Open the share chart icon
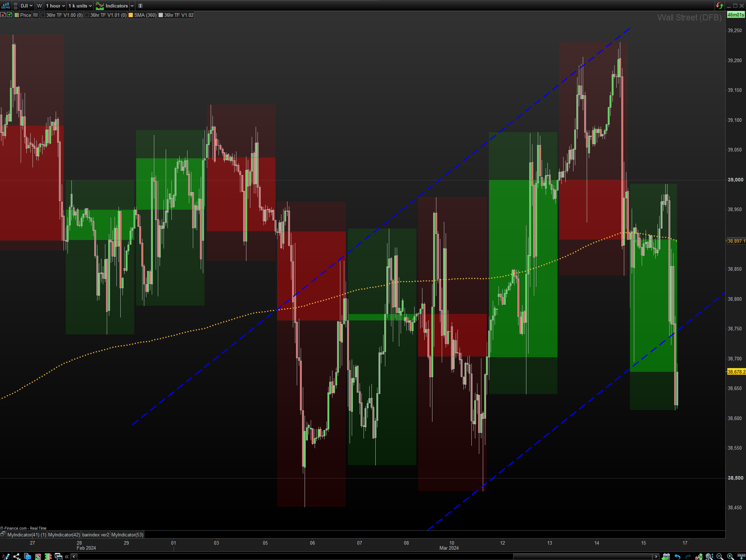Screen dimensions: 746x560 coord(16,556)
